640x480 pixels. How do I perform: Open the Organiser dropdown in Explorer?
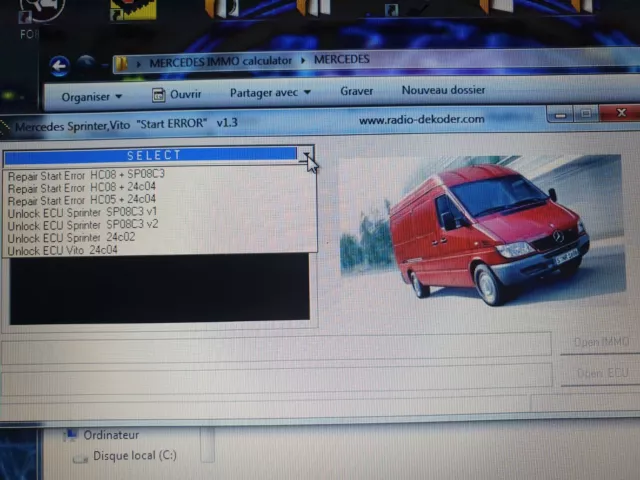click(91, 97)
